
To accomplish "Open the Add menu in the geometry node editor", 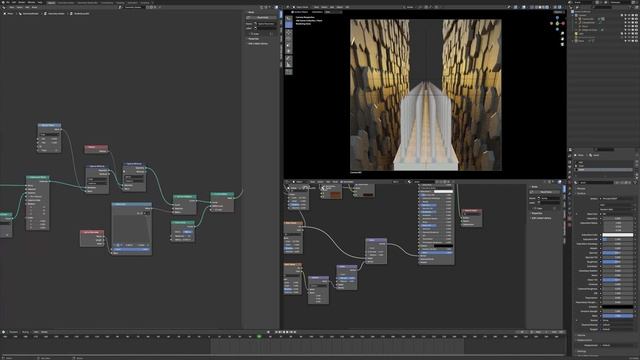I will tap(27, 7).
